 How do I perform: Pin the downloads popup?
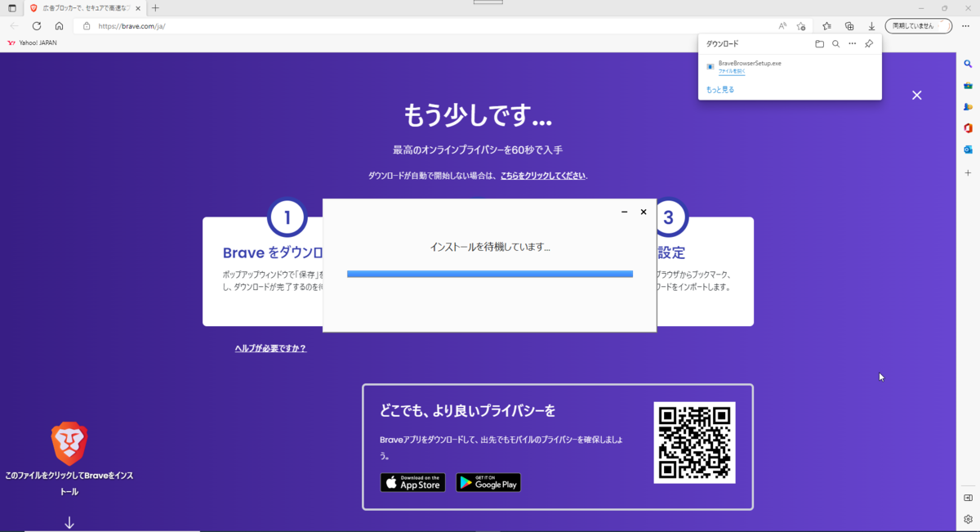868,44
